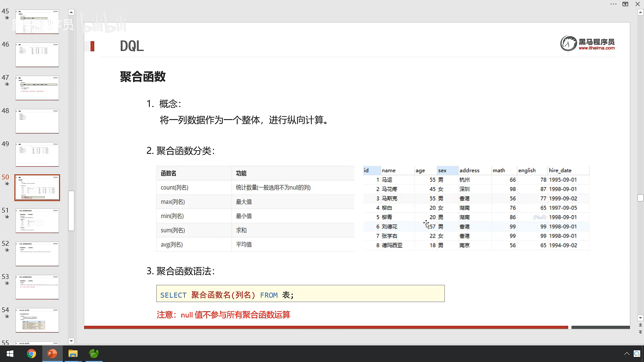Open the green Navicat taskbar icon
This screenshot has height=362, width=644.
(94, 354)
